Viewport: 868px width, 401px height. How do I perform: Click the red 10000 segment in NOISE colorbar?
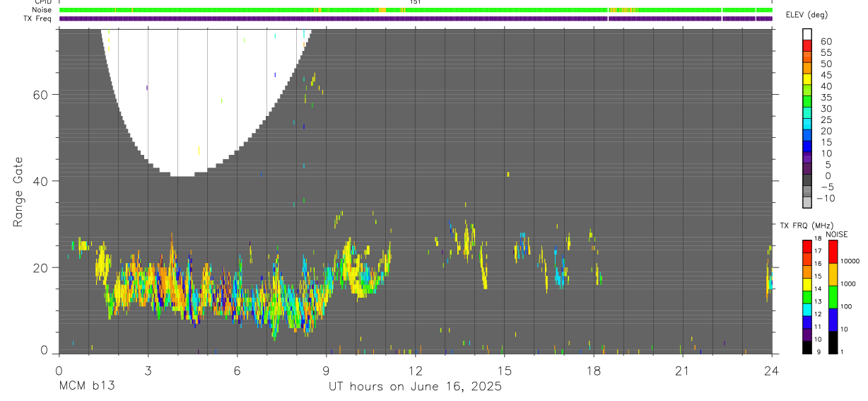(833, 252)
